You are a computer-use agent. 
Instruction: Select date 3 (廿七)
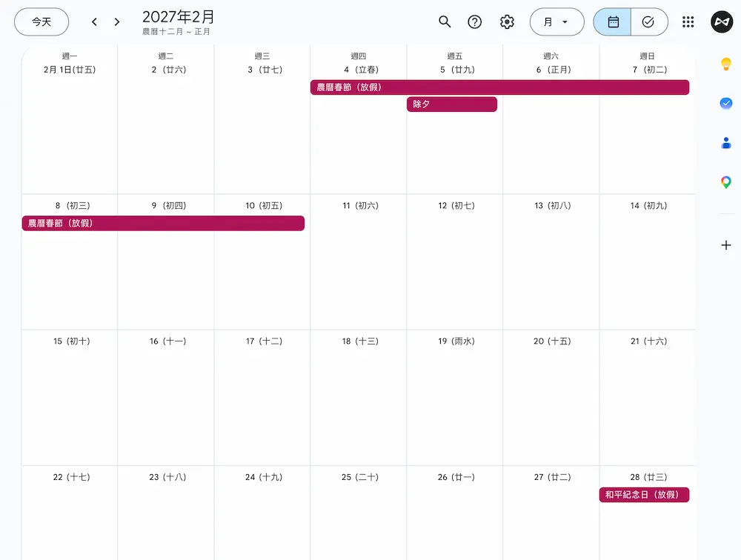point(265,70)
